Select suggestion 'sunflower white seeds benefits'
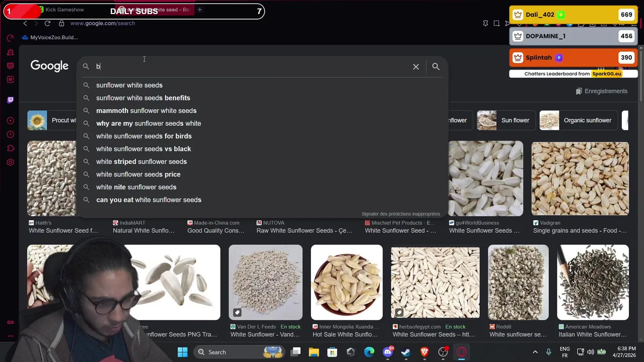 point(262,98)
